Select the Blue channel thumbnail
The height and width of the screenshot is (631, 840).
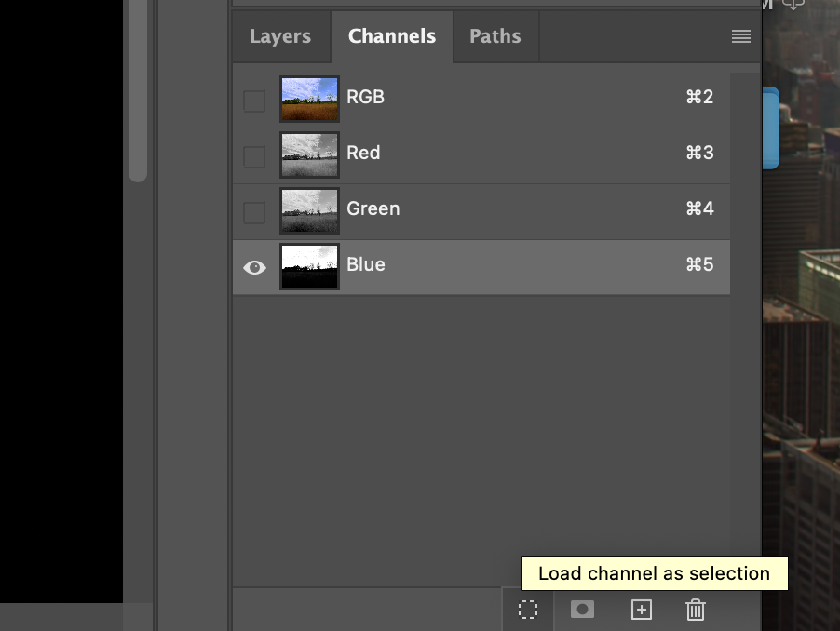pos(309,266)
